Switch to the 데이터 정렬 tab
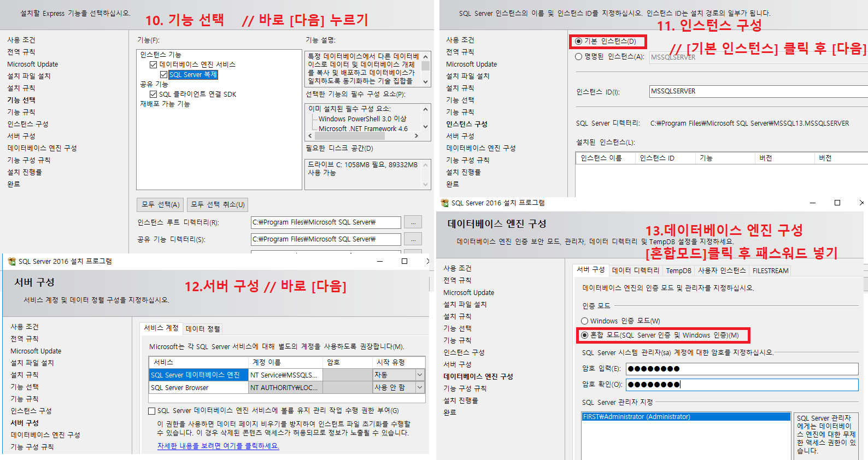The image size is (868, 460). pos(203,328)
